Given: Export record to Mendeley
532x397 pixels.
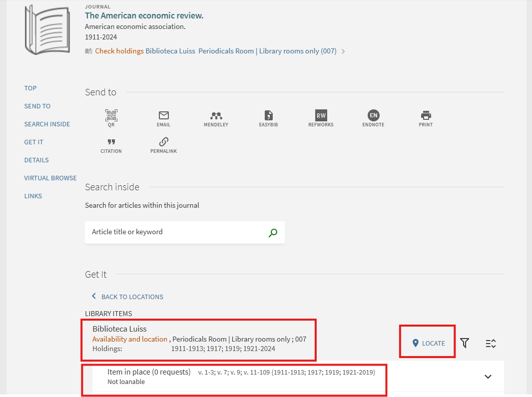Looking at the screenshot, I should (216, 116).
